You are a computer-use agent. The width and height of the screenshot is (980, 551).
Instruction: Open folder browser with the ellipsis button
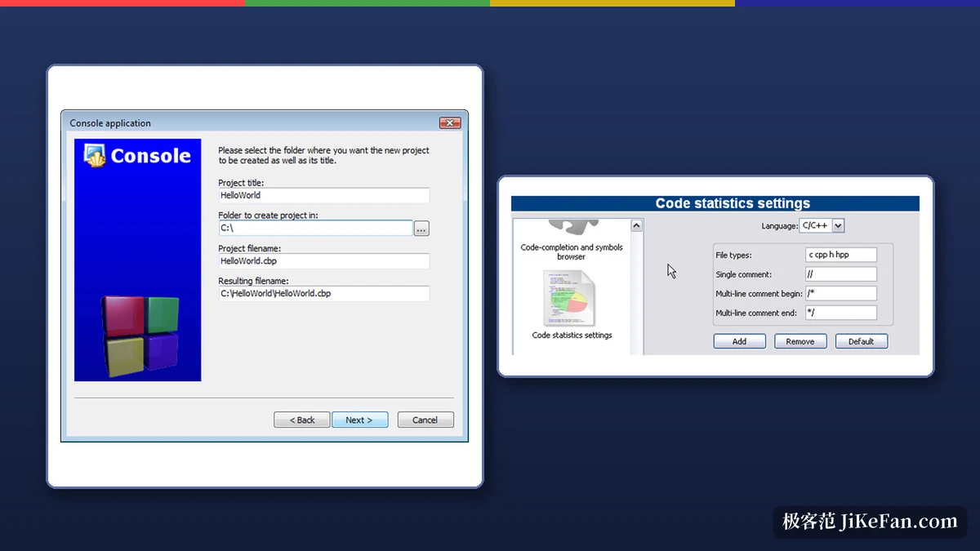tap(421, 229)
